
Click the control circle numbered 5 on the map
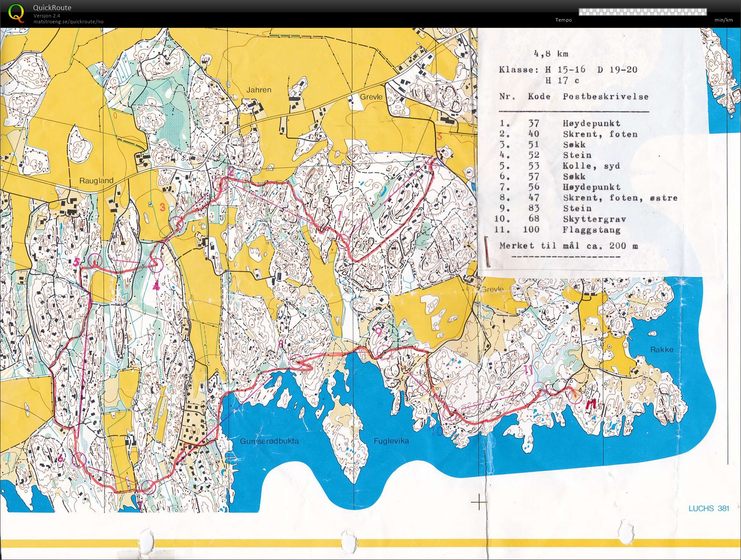tap(95, 261)
